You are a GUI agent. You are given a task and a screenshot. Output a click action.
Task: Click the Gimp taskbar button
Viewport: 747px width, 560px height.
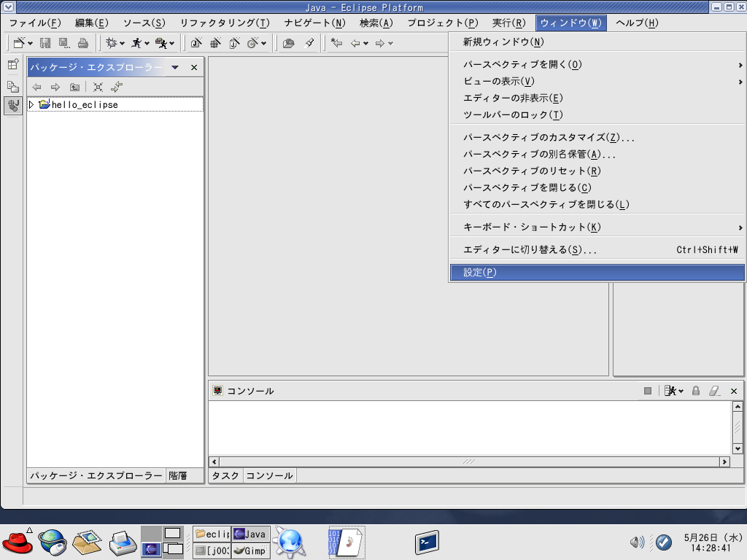pos(251,551)
